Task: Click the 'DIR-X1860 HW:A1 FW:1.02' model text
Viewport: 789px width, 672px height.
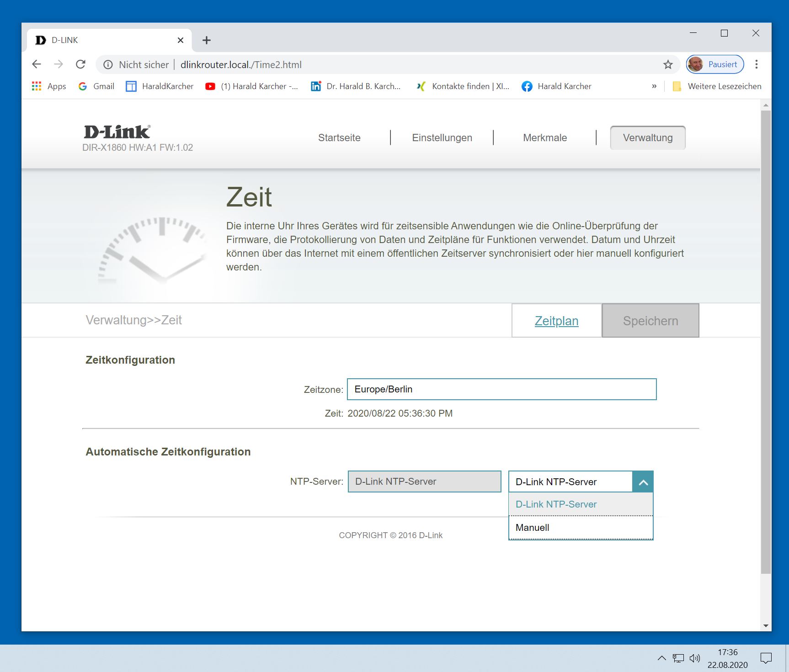Action: pos(138,148)
